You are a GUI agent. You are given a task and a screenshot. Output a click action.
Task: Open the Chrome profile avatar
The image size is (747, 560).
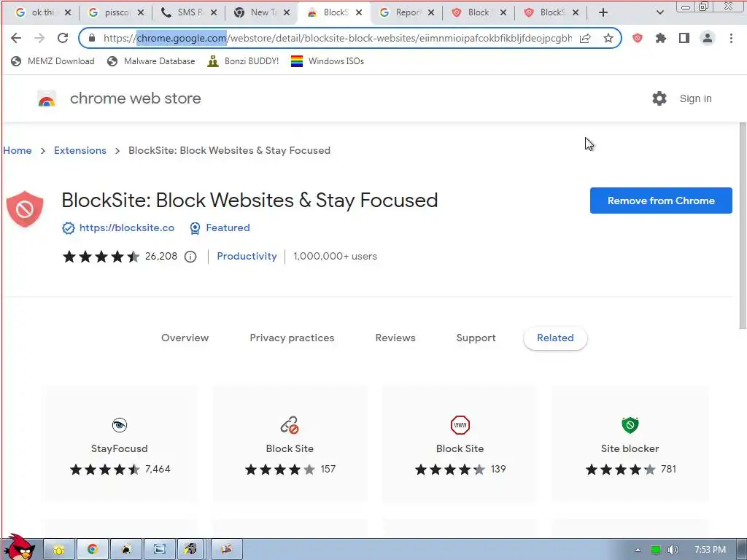point(708,38)
